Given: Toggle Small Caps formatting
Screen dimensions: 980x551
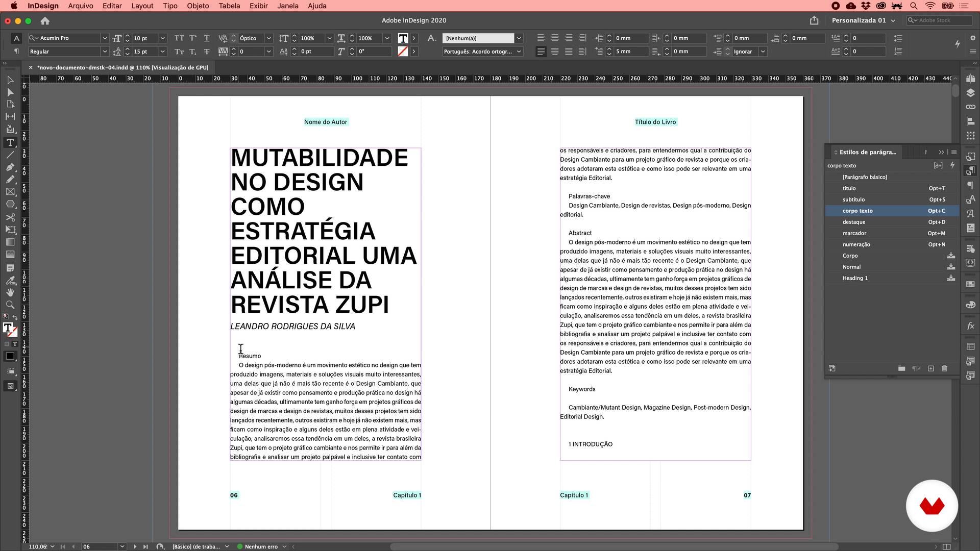Looking at the screenshot, I should click(179, 52).
